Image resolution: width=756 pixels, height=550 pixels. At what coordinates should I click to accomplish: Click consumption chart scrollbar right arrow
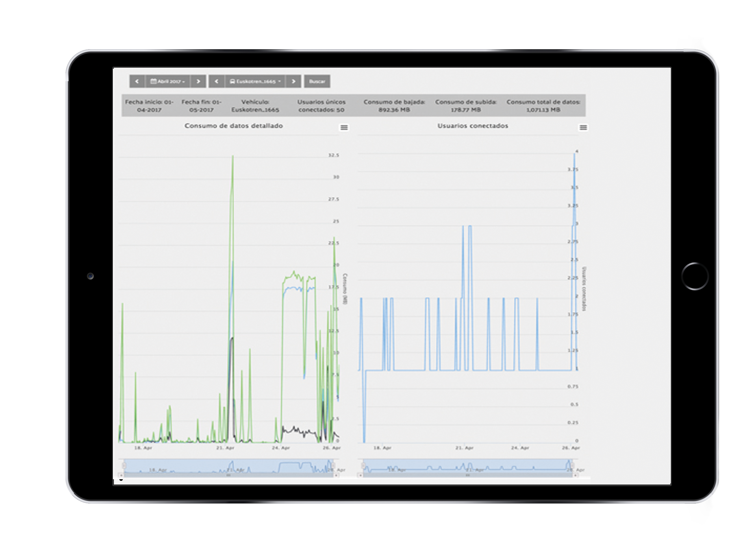(336, 475)
